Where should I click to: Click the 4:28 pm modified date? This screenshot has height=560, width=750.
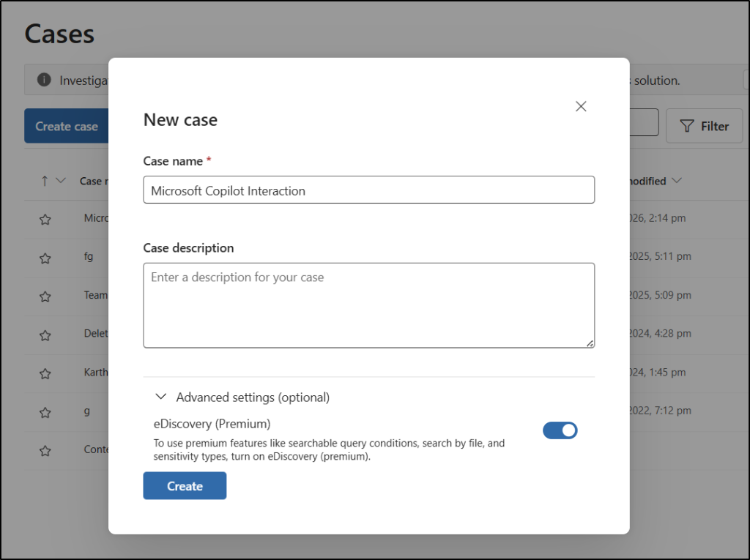(660, 333)
